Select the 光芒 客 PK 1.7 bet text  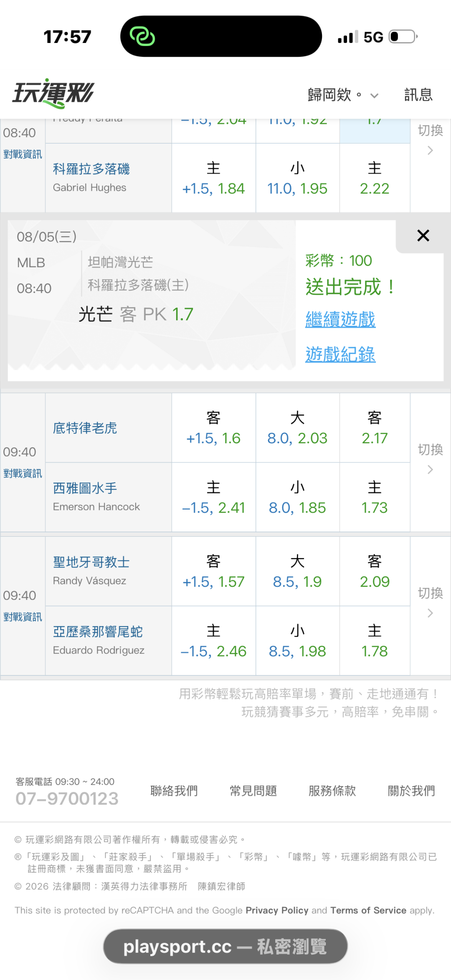pyautogui.click(x=136, y=314)
